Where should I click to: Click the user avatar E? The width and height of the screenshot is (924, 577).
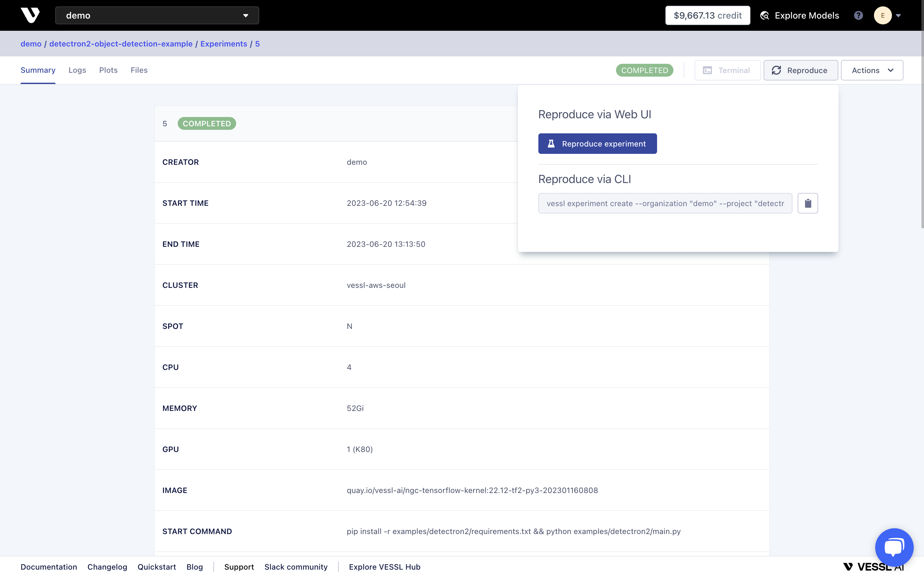[x=882, y=16]
